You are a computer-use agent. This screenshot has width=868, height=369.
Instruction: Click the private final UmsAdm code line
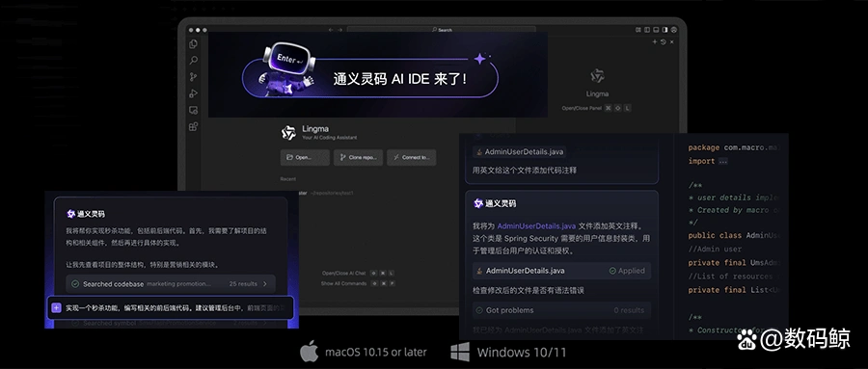click(734, 263)
